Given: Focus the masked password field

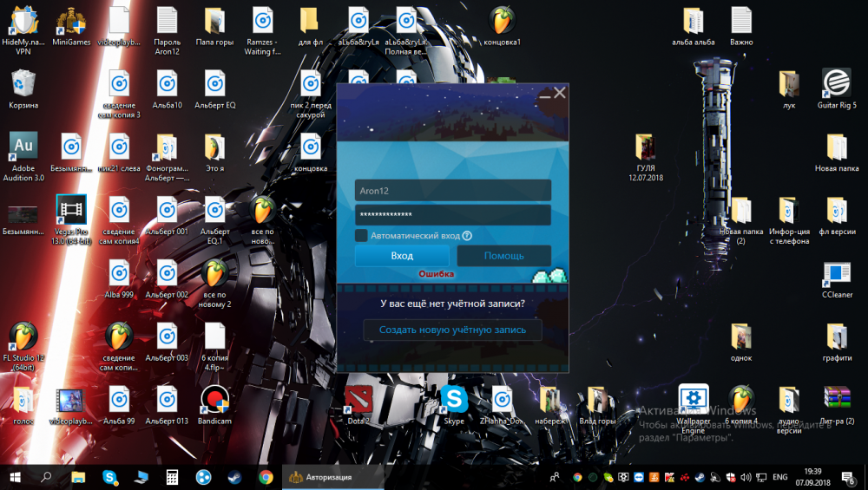Looking at the screenshot, I should coord(452,215).
